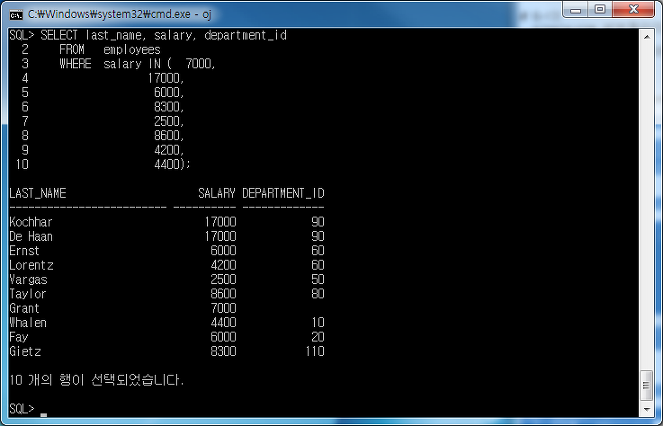Click the DEPARTMENT_ID column header
This screenshot has height=426, width=663.
click(283, 194)
